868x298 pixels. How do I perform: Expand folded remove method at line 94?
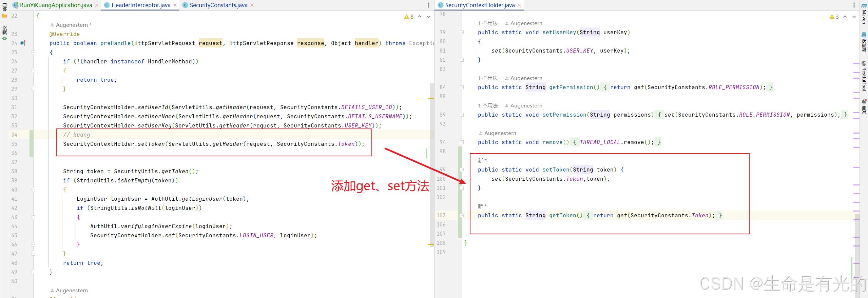point(462,142)
